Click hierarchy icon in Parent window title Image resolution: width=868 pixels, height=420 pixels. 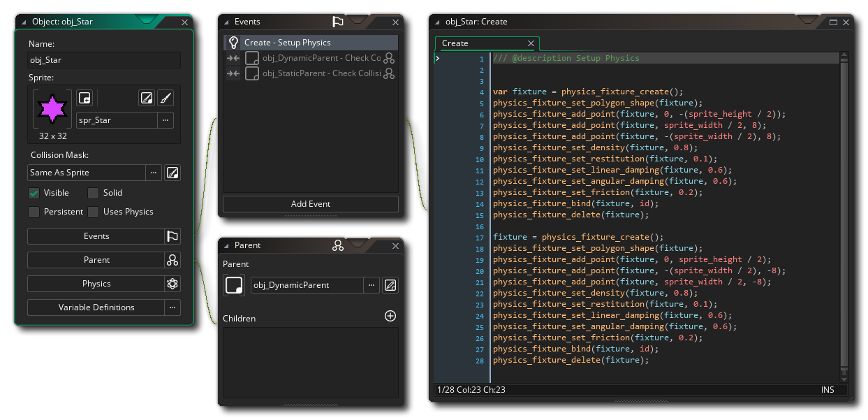[338, 245]
